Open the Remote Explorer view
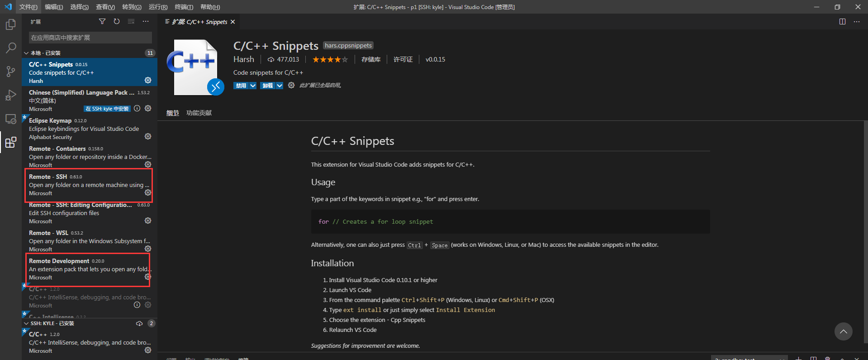The image size is (868, 360). coord(11,119)
